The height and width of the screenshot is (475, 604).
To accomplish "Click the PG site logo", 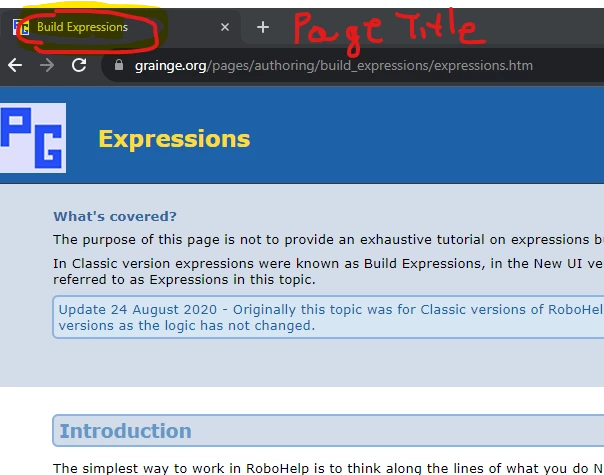I will tap(33, 138).
